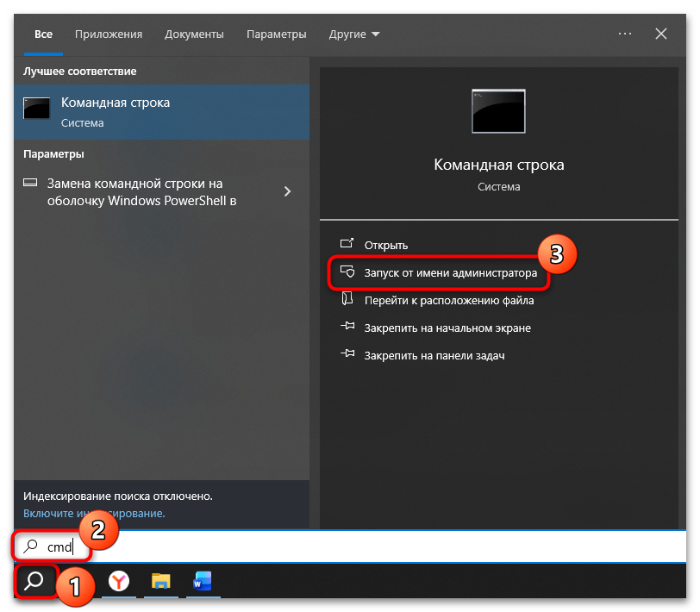Click the Перейти к расположению файла icon
Image resolution: width=700 pixels, height=612 pixels.
pos(348,300)
